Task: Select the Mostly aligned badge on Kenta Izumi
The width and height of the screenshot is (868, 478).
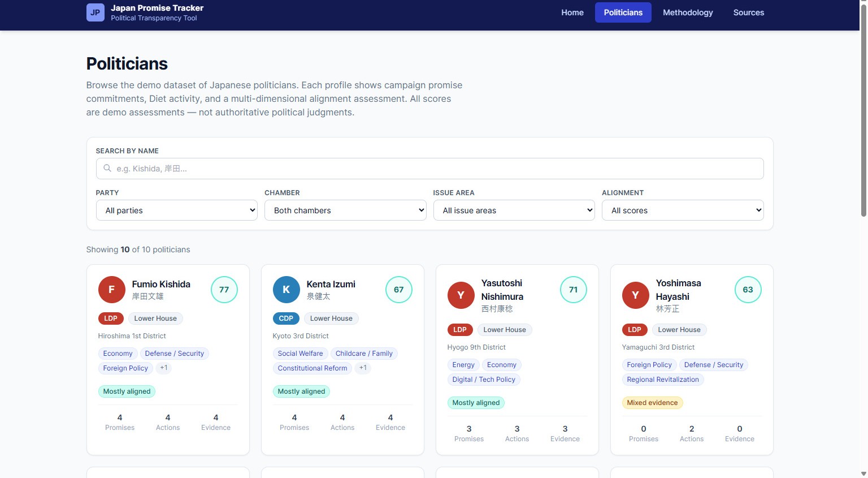Action: pos(301,391)
